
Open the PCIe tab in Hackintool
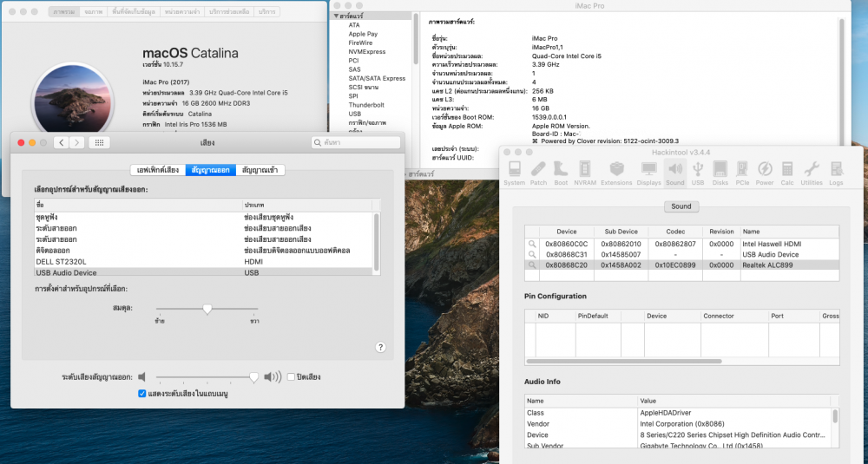[742, 173]
